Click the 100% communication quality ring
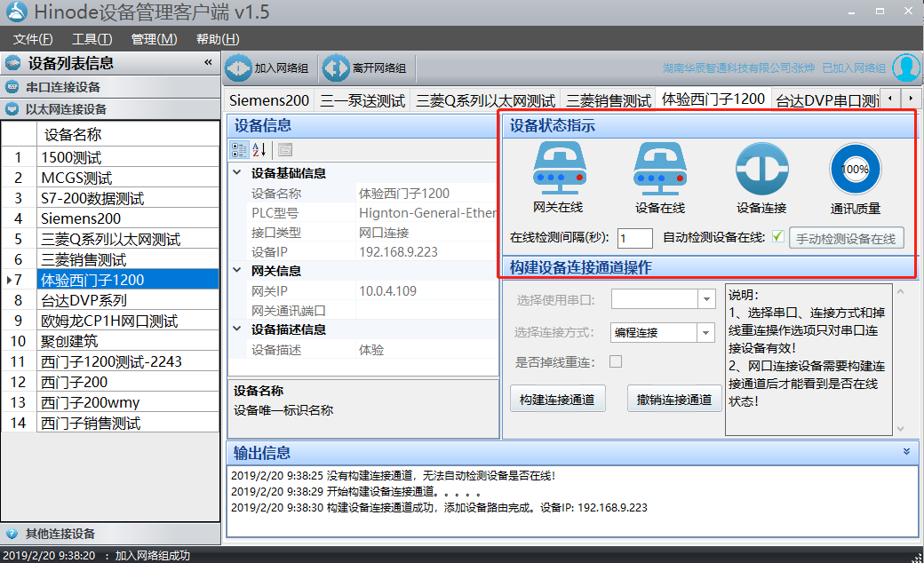The height and width of the screenshot is (563, 924). click(855, 169)
